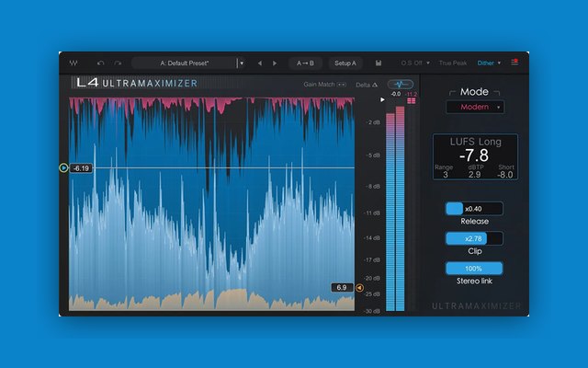Open the O.S Off oversampling dropdown

415,63
